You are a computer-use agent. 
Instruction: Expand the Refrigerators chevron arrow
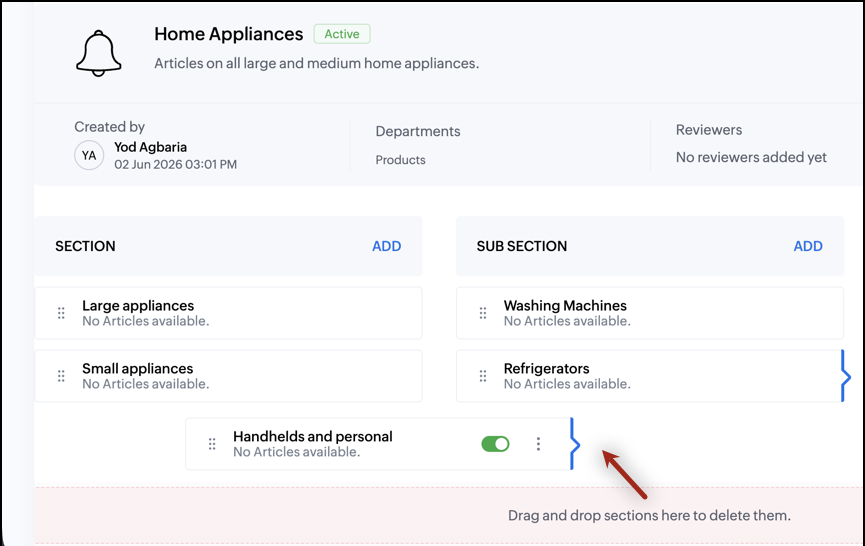[x=846, y=376]
